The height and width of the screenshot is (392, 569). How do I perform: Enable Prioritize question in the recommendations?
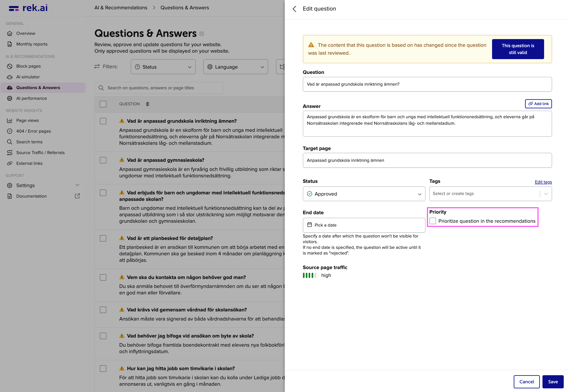point(433,221)
